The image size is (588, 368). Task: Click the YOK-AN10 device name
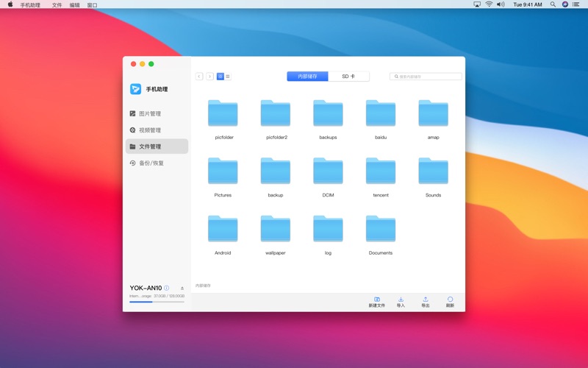146,288
